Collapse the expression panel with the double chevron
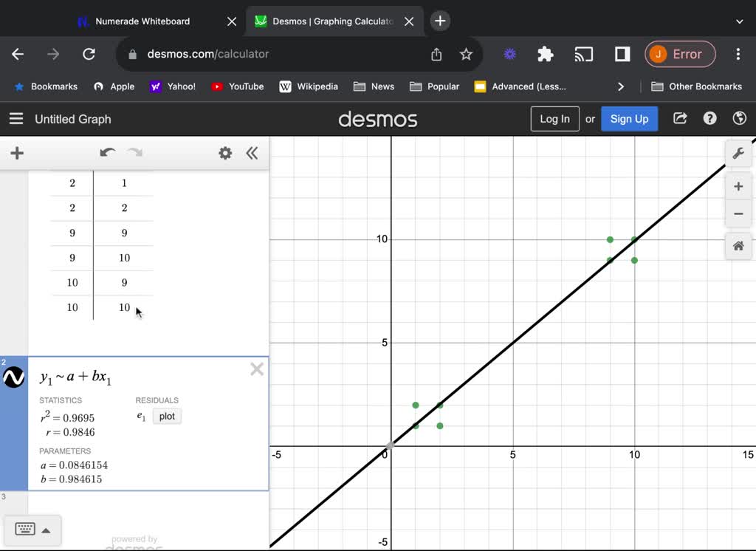This screenshot has width=756, height=551. coord(252,153)
